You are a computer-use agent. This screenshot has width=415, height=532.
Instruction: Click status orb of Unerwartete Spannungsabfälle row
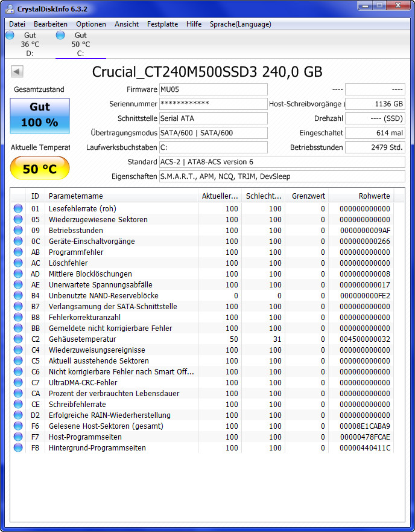pyautogui.click(x=18, y=284)
